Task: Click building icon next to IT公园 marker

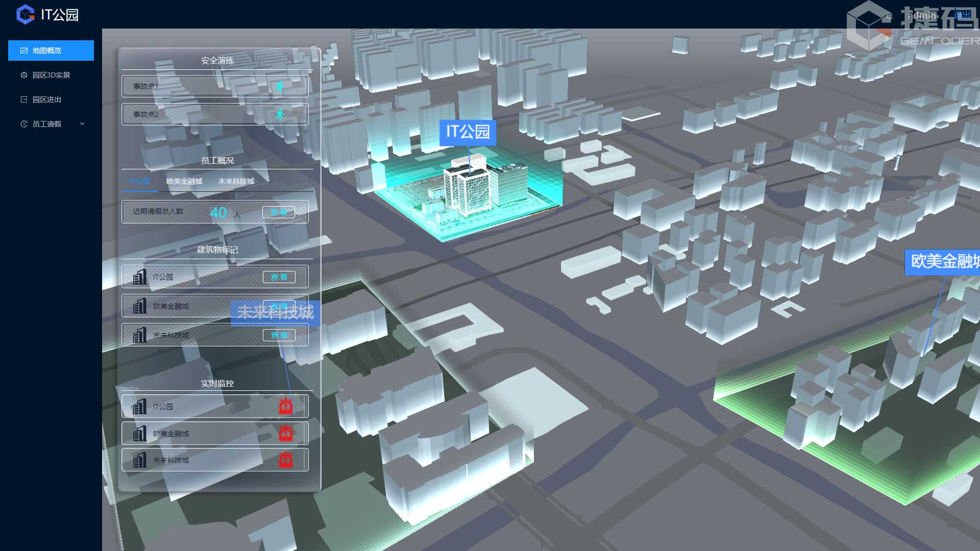Action: point(139,277)
